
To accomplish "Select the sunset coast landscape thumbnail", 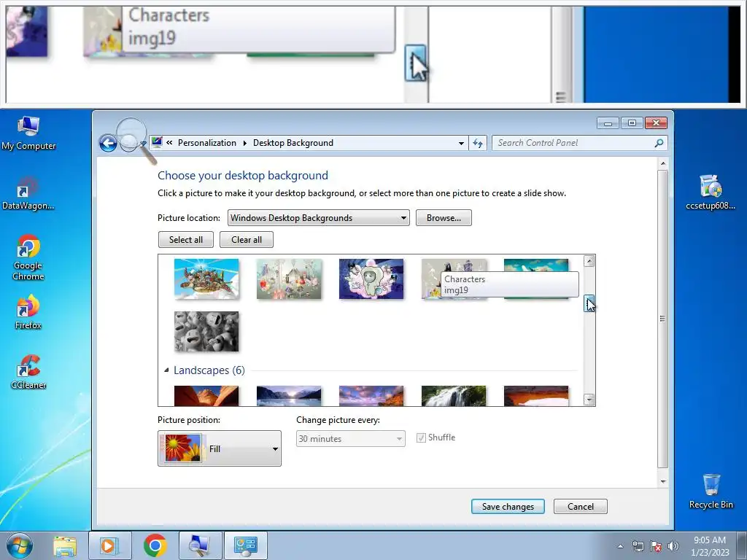I will (371, 396).
